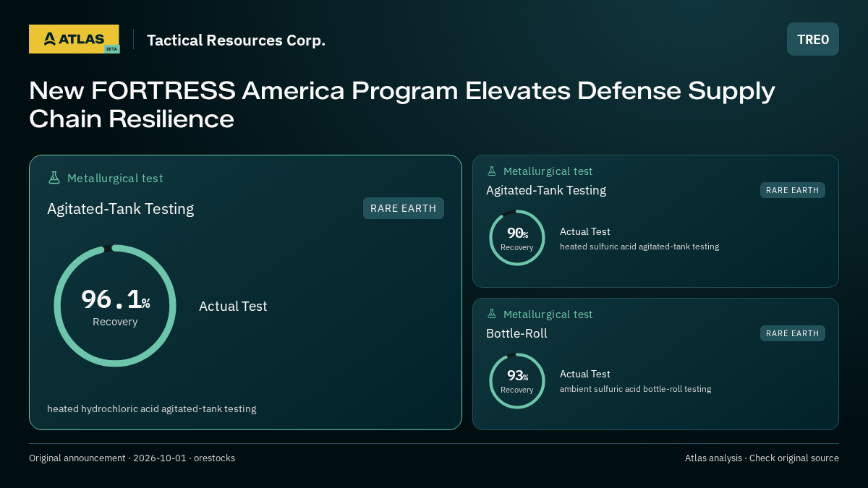Click the Actual Test label beside 96.1%
868x488 pixels.
point(233,306)
